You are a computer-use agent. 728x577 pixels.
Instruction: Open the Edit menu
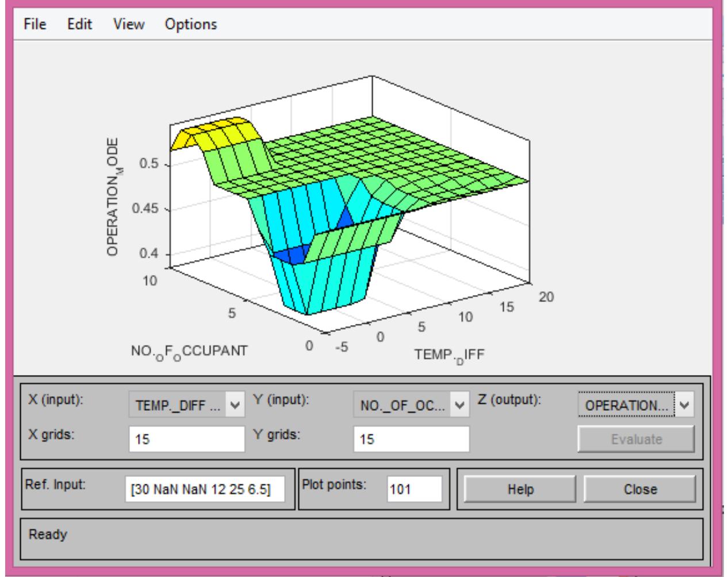(79, 24)
